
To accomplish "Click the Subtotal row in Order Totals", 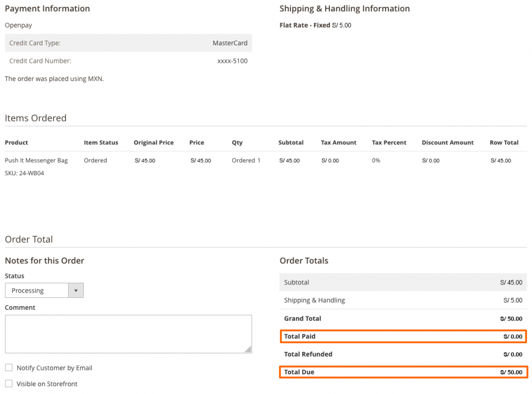I will (403, 282).
